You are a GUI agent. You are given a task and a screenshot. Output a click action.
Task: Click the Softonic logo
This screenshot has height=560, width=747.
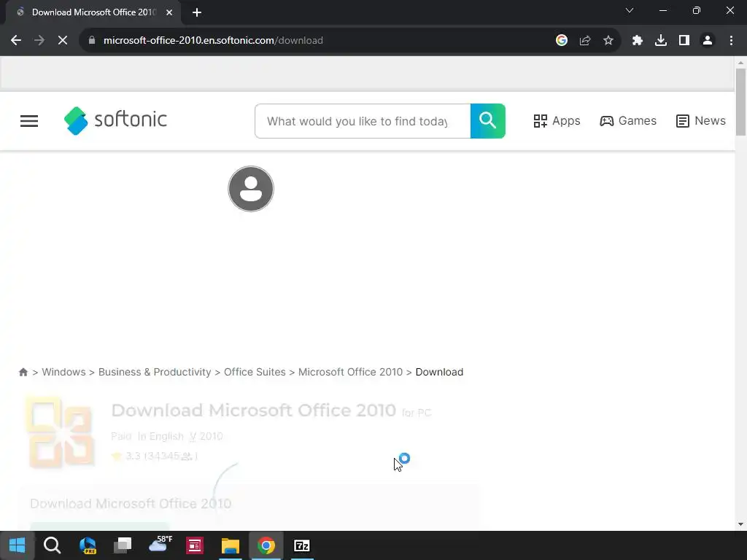(x=115, y=120)
